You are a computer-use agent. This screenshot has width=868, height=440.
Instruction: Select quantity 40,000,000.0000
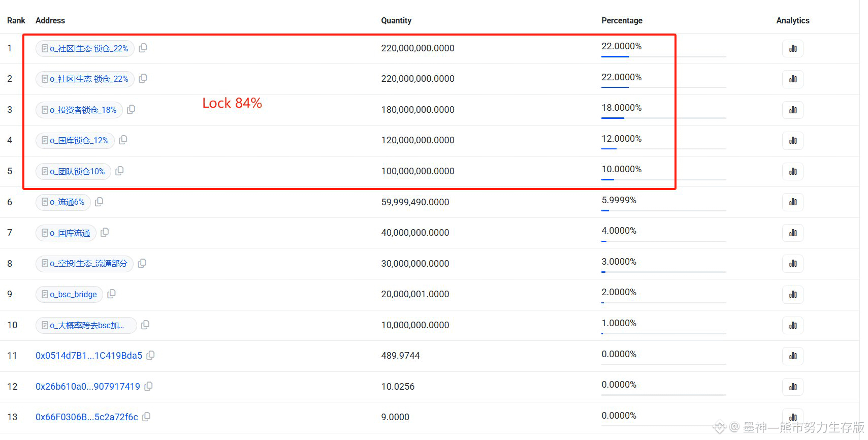tap(415, 233)
